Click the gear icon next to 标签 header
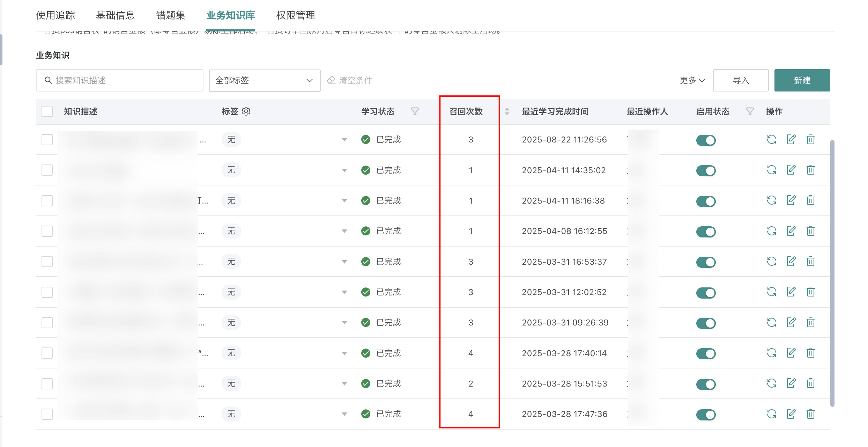 [x=246, y=111]
